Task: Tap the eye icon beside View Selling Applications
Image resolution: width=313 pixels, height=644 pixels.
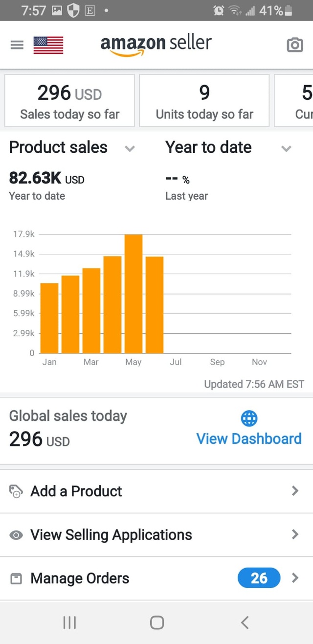Action: point(16,535)
